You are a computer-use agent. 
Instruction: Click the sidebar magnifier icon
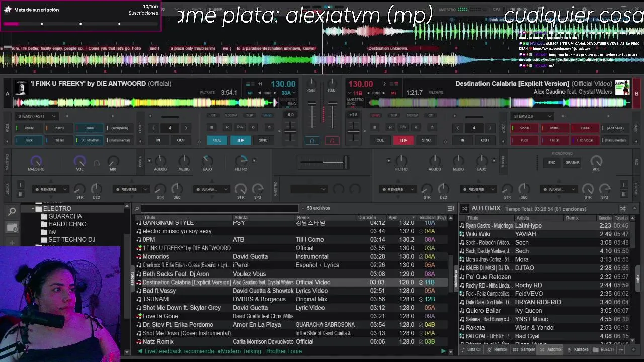coord(12,211)
